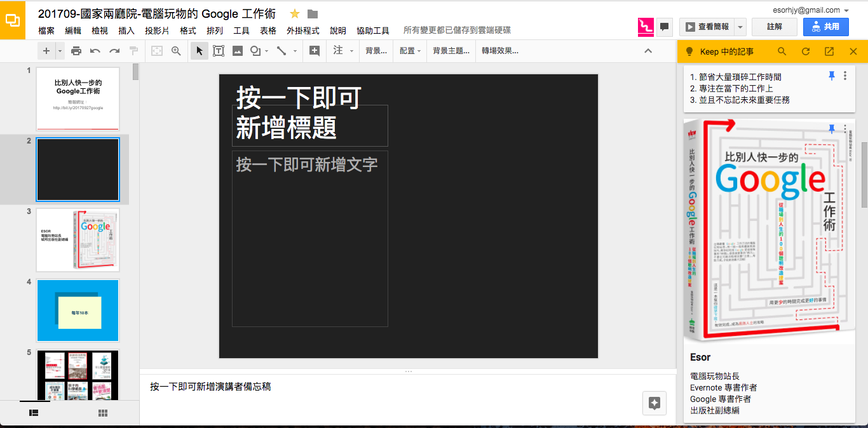Open the 編輯 menu
This screenshot has height=428, width=868.
point(73,30)
